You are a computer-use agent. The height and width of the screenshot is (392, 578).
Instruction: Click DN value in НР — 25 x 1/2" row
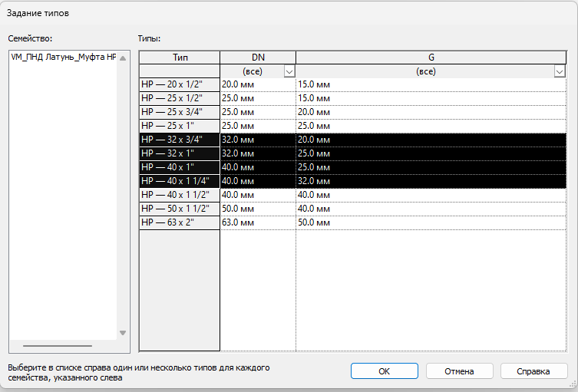[258, 98]
